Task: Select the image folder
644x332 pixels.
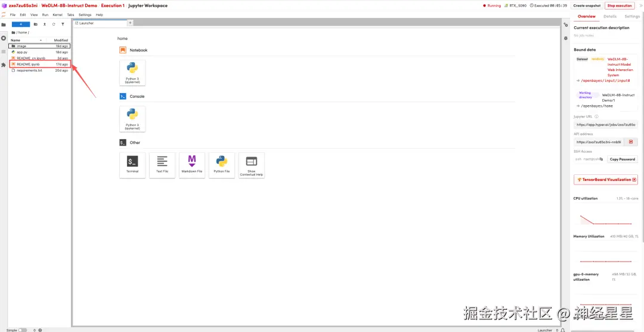Action: point(39,46)
